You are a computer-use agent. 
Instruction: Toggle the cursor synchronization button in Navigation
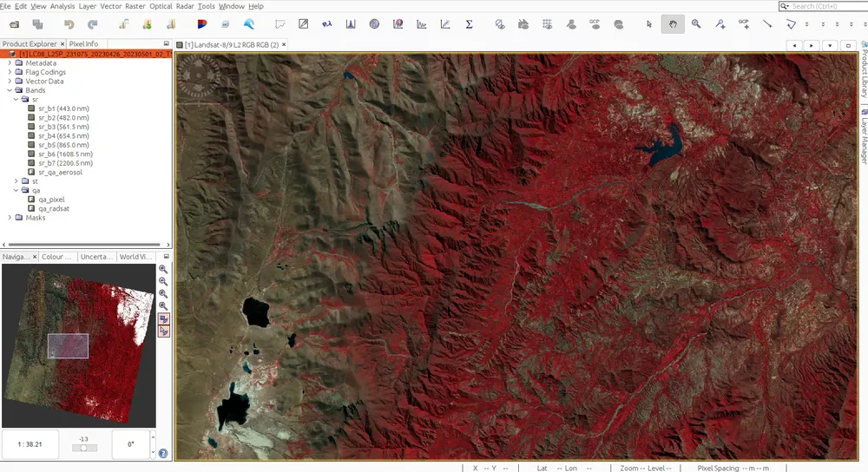click(x=163, y=331)
